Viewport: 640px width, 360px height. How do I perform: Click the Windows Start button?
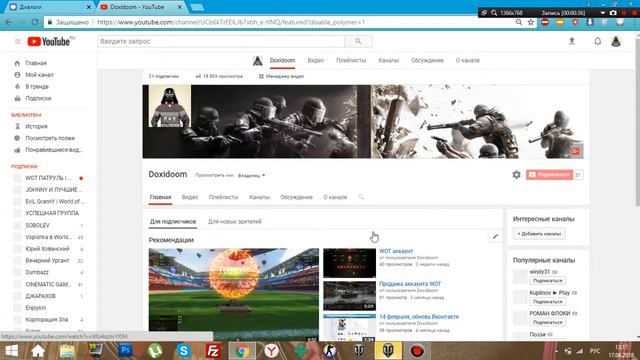(x=11, y=351)
